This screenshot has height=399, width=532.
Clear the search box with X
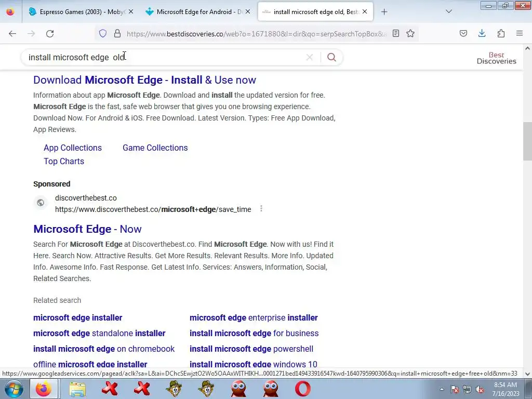click(310, 57)
